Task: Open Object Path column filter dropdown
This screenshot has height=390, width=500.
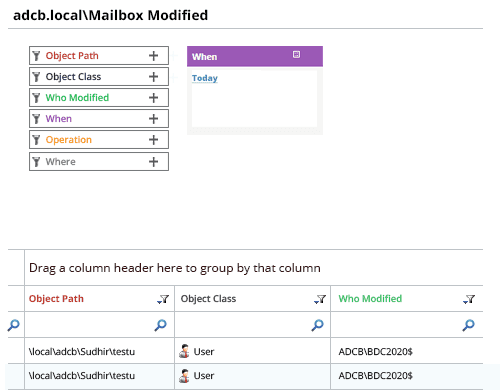Action: coord(163,299)
